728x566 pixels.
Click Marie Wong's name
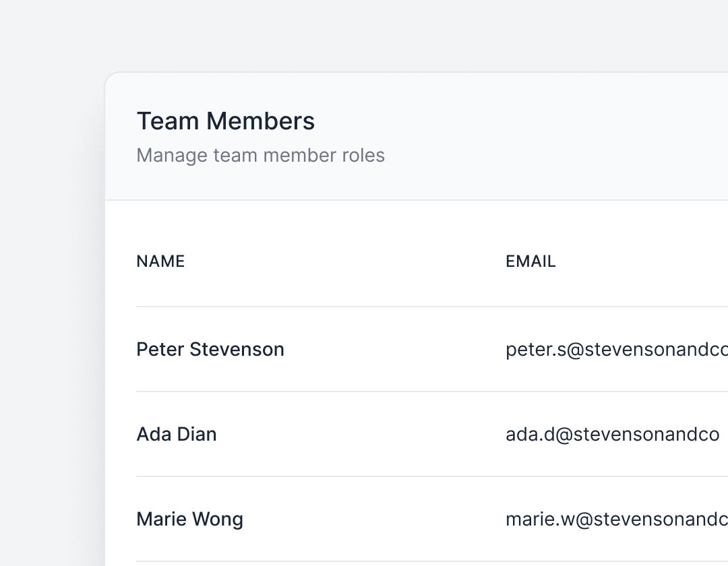189,519
